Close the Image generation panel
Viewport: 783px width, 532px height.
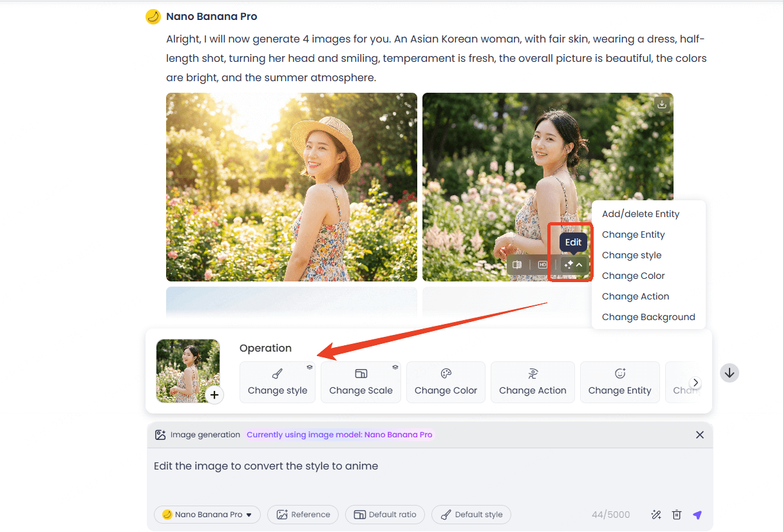[x=700, y=435]
